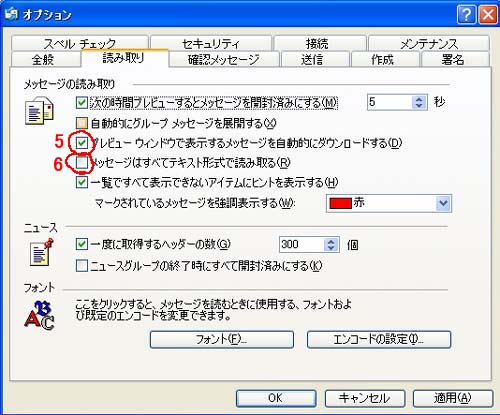Click the 300 header count input field
This screenshot has height=415, width=500.
[x=302, y=245]
